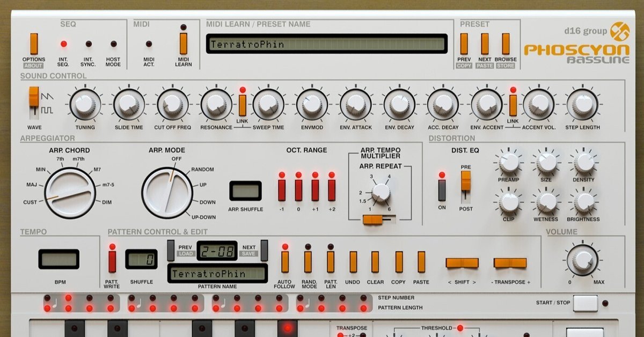The image size is (644, 337).
Task: Click the pattern number display 2-08
Action: point(217,251)
